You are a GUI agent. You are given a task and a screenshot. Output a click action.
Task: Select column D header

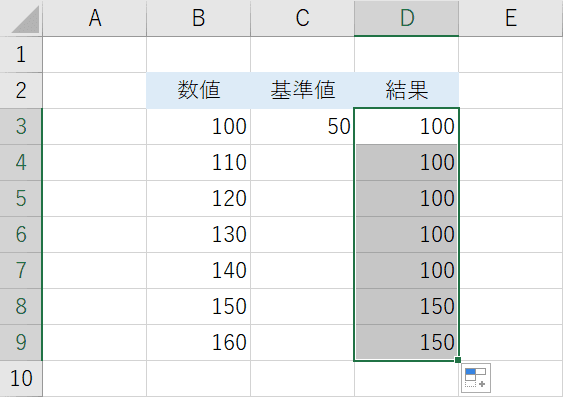click(x=406, y=18)
